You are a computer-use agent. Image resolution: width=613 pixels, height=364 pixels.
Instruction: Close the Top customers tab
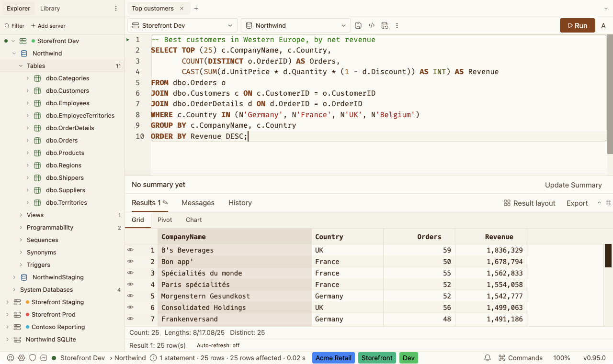pyautogui.click(x=182, y=9)
